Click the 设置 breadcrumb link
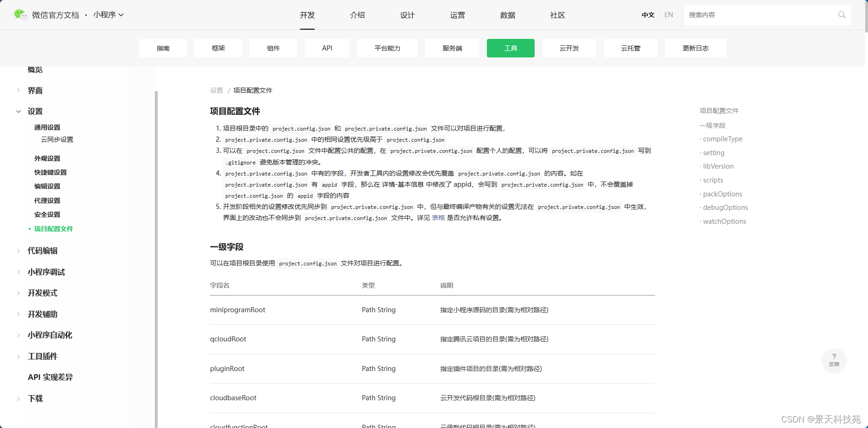 point(216,90)
